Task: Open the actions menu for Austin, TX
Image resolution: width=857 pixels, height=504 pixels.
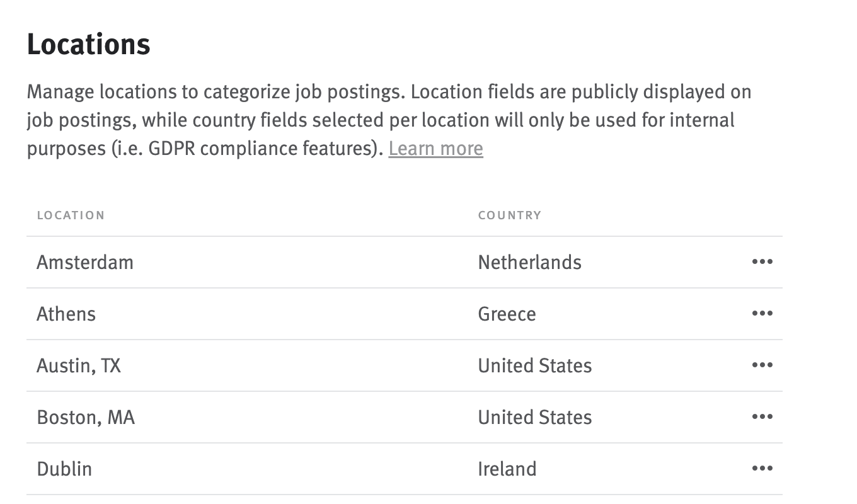Action: pyautogui.click(x=763, y=365)
